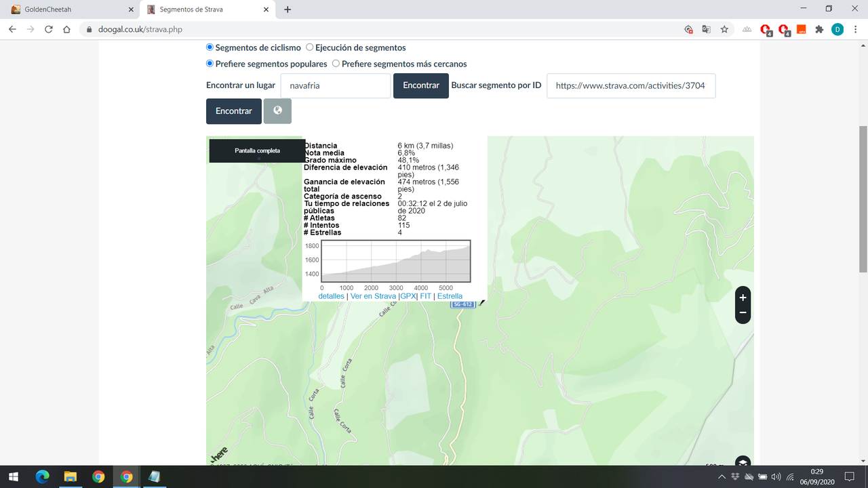Open active Chrome window in taskbar

click(x=126, y=476)
